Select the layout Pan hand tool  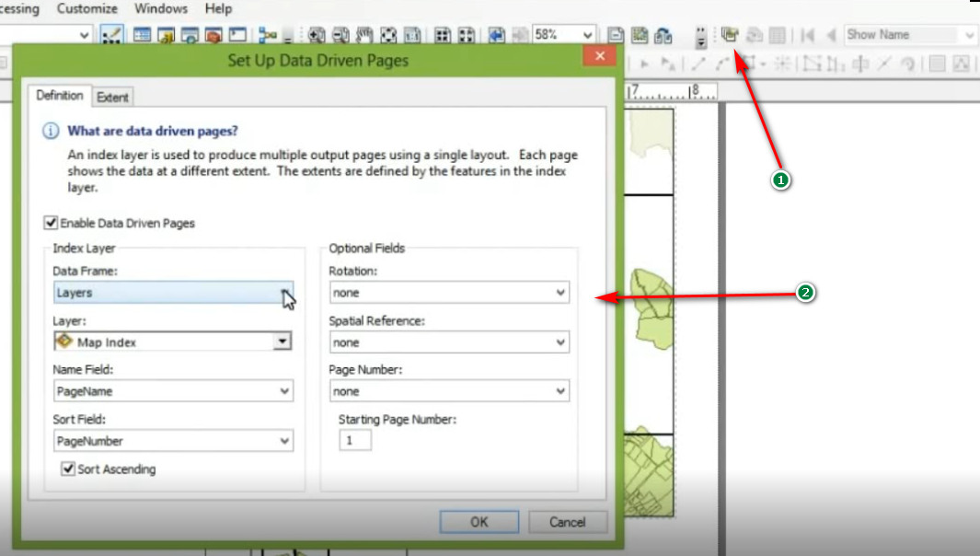(364, 35)
